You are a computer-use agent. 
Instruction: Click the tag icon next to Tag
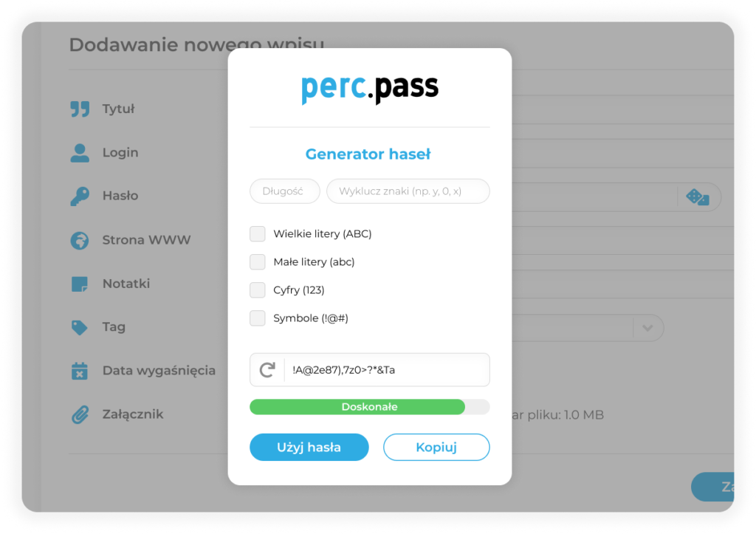[x=79, y=326]
